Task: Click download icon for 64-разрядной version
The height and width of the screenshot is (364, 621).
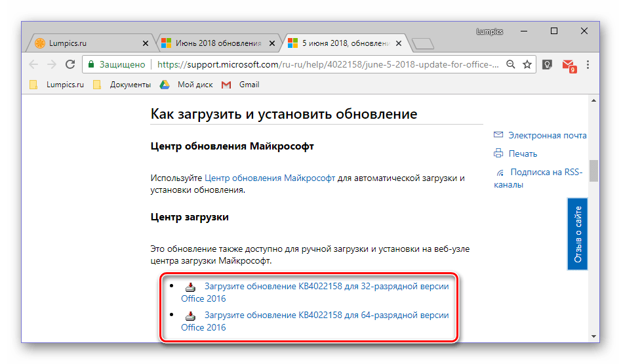Action: pos(191,315)
